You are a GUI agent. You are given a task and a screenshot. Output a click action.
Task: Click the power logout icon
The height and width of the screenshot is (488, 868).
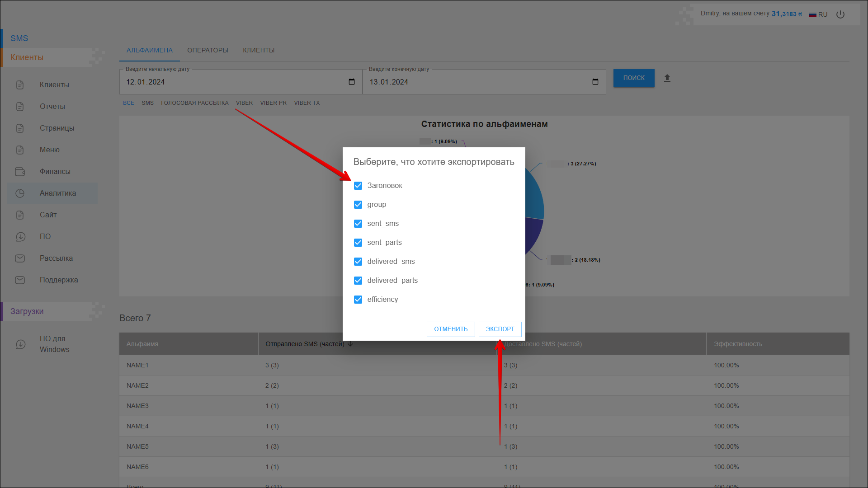point(840,14)
